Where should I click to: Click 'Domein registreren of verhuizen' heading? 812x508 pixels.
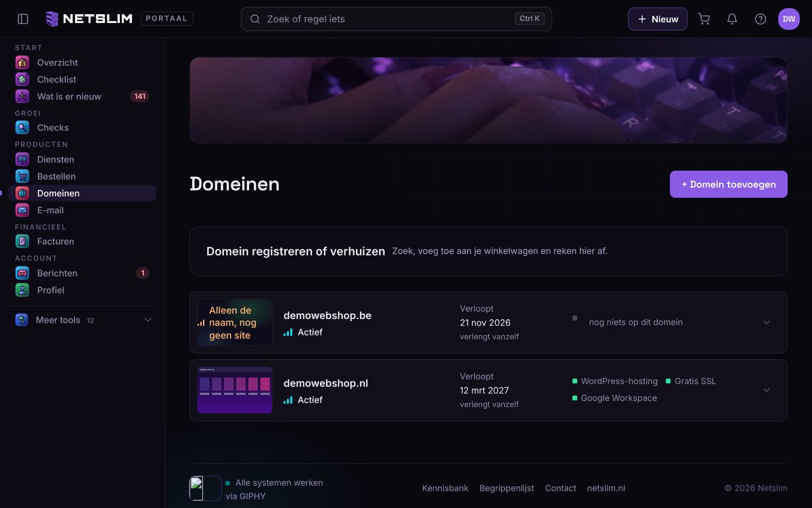296,251
